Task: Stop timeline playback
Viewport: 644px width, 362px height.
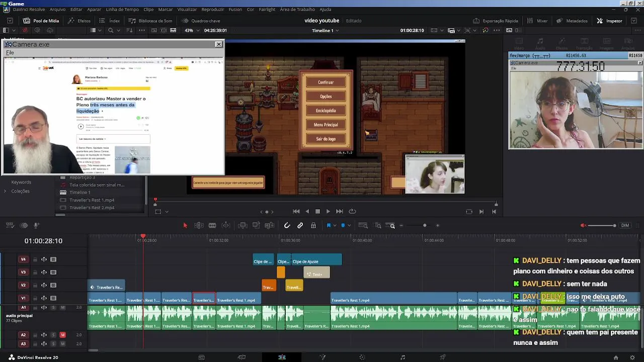Action: point(317,212)
